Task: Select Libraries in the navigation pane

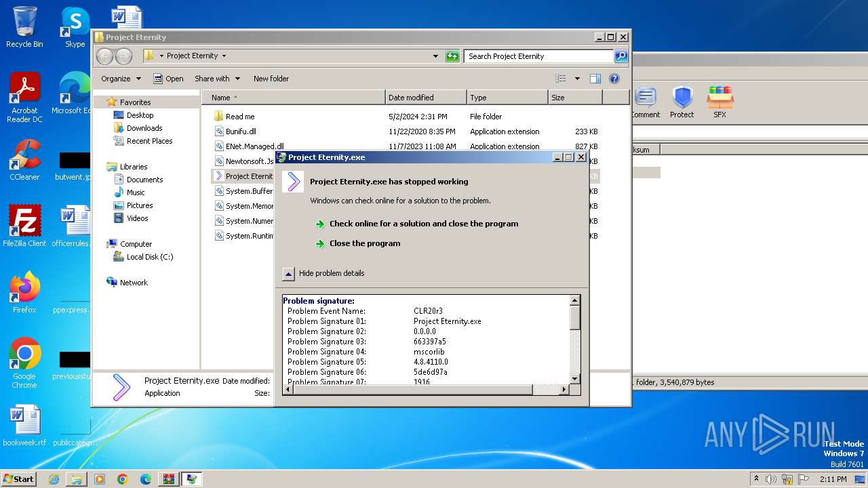Action: pyautogui.click(x=134, y=167)
